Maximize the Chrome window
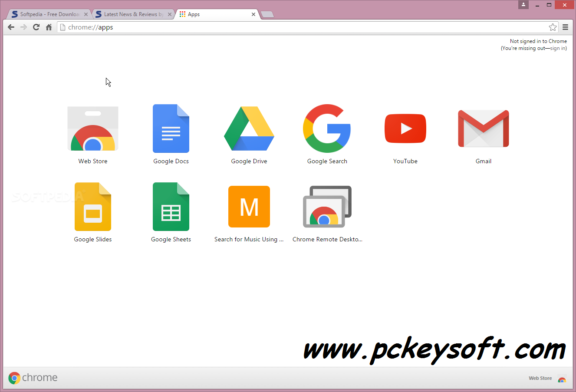This screenshot has height=392, width=576. (x=549, y=5)
